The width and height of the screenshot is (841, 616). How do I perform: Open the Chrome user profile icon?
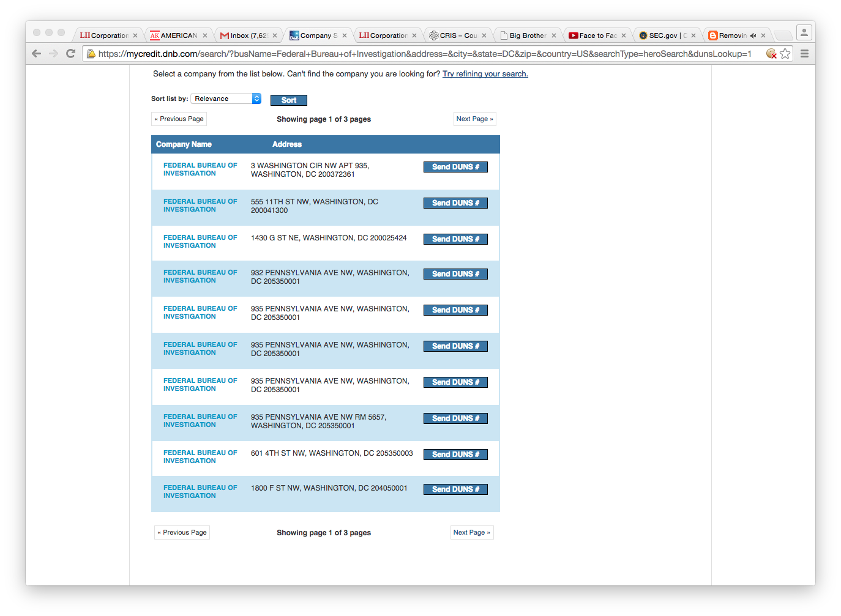click(804, 32)
